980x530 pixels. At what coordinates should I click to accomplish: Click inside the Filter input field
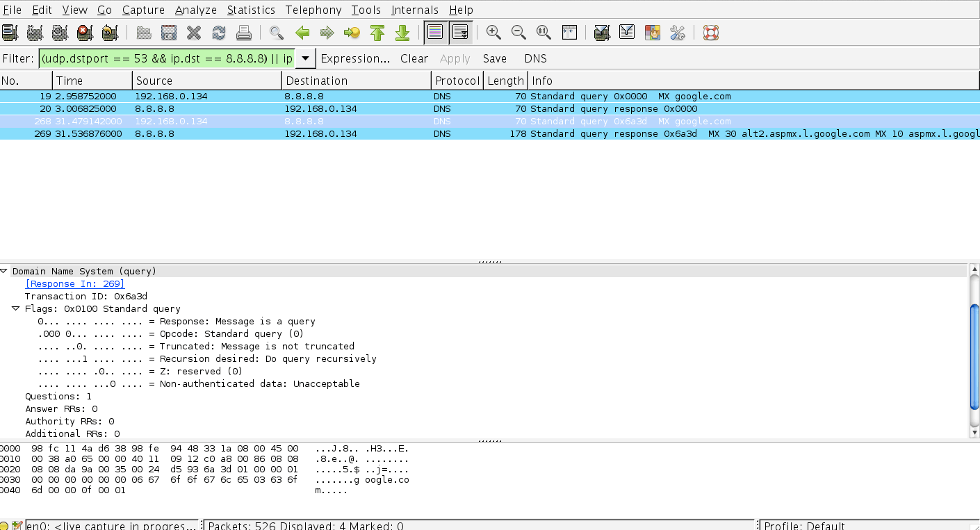tap(167, 58)
